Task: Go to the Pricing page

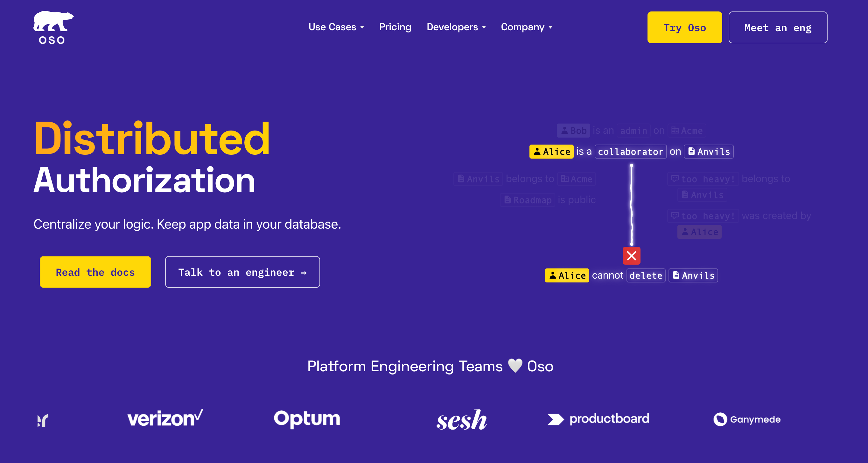Action: pos(395,27)
